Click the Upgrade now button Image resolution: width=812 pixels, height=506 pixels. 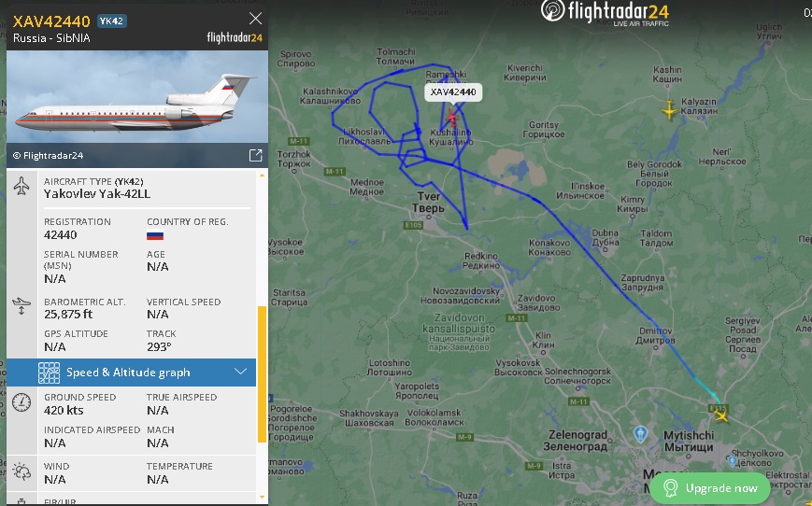(710, 488)
